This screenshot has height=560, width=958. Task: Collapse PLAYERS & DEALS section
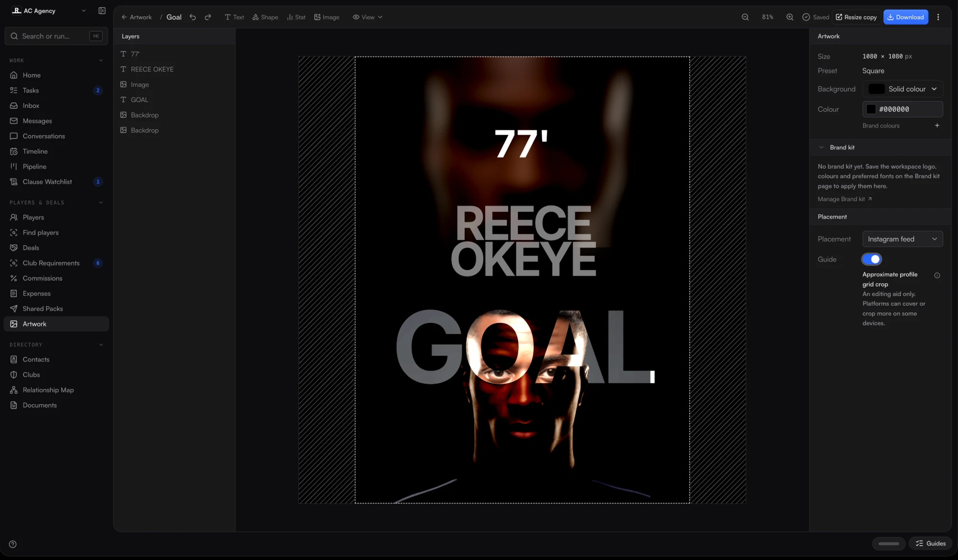(101, 203)
